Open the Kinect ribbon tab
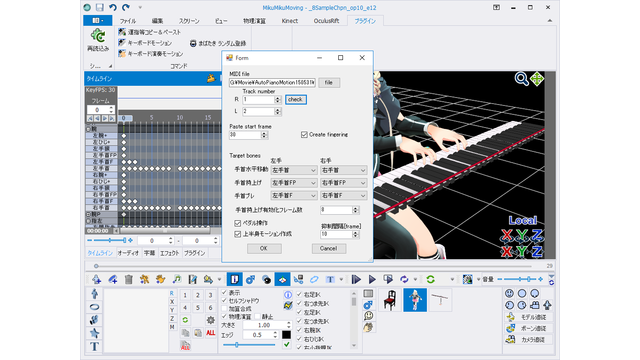The height and width of the screenshot is (360, 640). click(x=289, y=21)
